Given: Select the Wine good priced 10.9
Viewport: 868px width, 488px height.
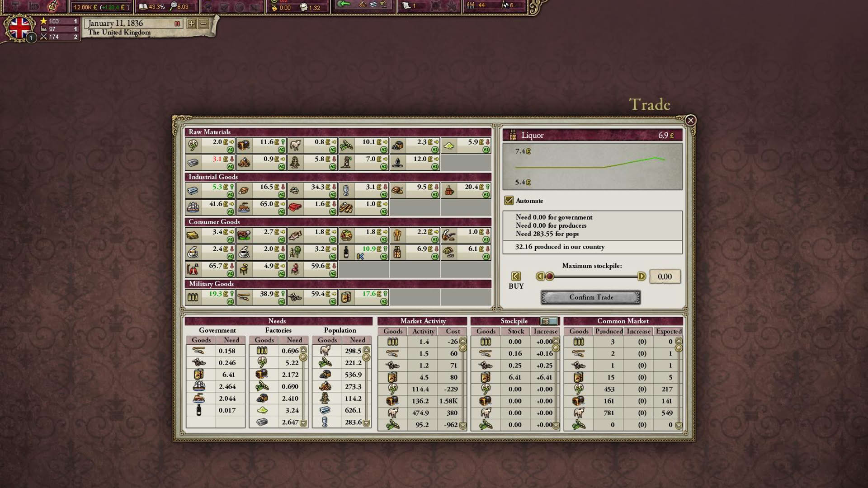Looking at the screenshot, I should coord(363,252).
